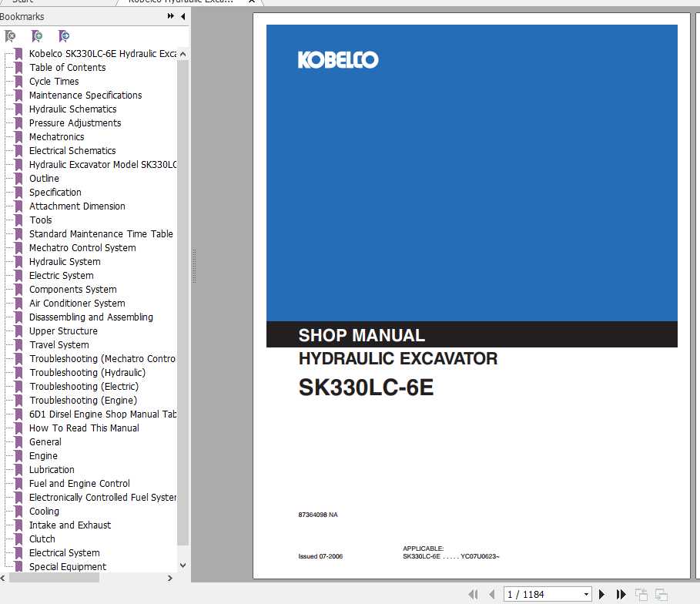This screenshot has height=604, width=700.
Task: Expand the Bookmarks panel with double-arrow icon
Action: (x=170, y=16)
